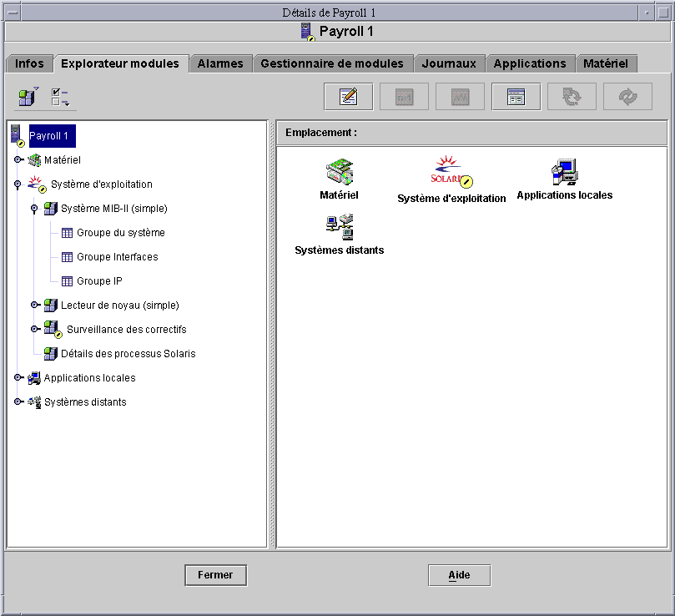Image resolution: width=675 pixels, height=616 pixels.
Task: Select Groupe Interfaces tree label
Action: click(118, 257)
